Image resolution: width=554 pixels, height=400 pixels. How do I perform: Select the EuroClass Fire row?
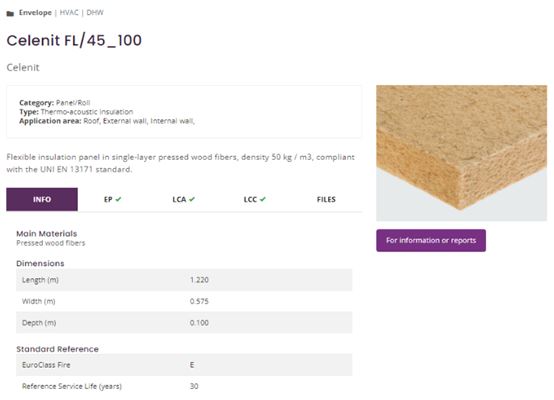point(184,365)
